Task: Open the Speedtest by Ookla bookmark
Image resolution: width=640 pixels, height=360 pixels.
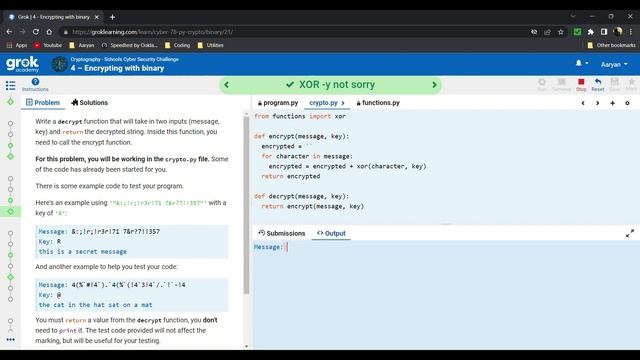Action: (x=129, y=45)
